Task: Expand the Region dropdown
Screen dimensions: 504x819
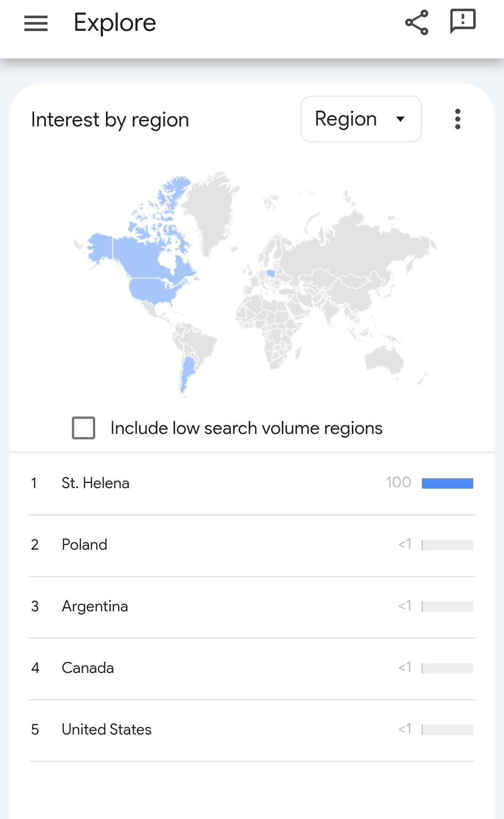Action: pos(361,119)
